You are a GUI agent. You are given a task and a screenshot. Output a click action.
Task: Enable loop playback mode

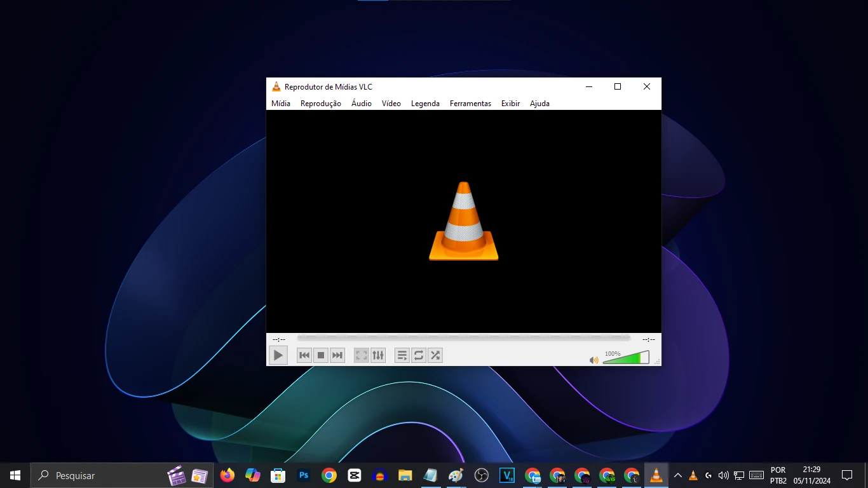(419, 355)
